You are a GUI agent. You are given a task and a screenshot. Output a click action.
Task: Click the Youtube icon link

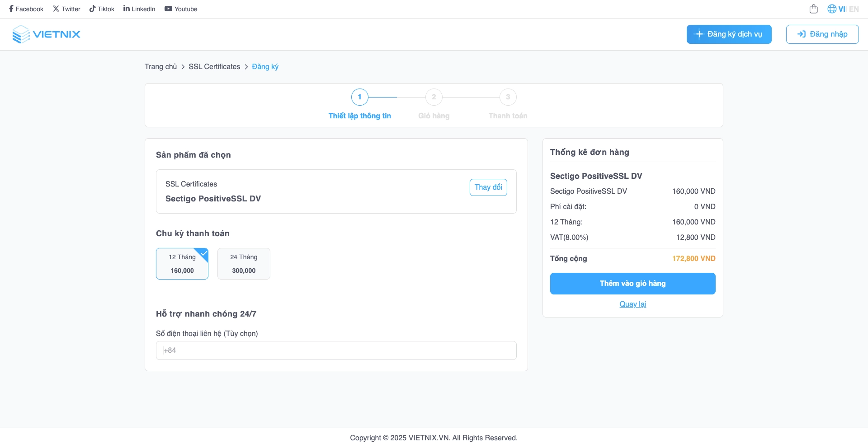[168, 9]
